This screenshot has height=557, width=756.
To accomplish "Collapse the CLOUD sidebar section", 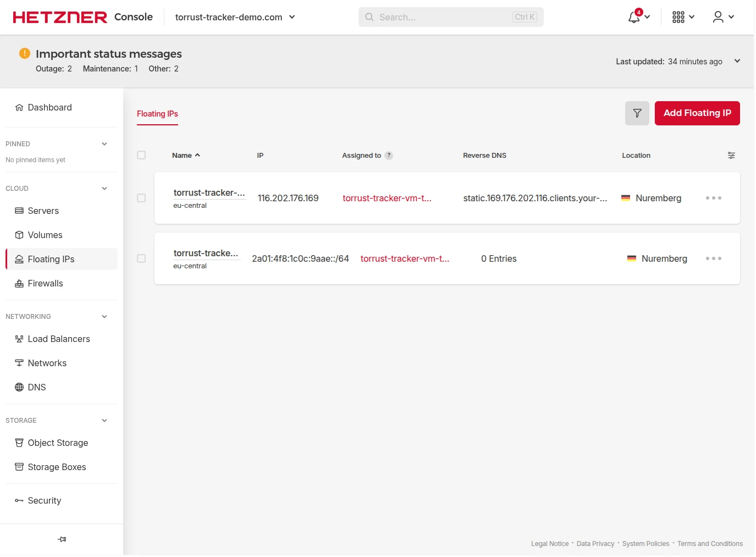I will tap(104, 189).
